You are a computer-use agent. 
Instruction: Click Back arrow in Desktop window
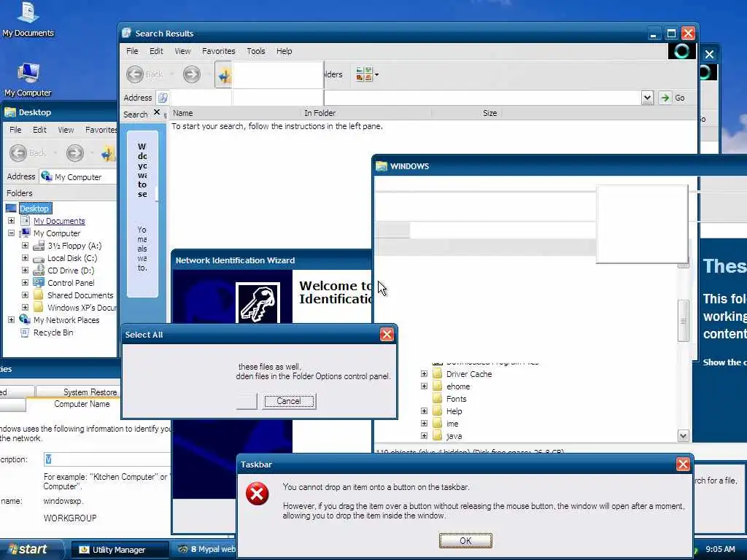[x=18, y=153]
